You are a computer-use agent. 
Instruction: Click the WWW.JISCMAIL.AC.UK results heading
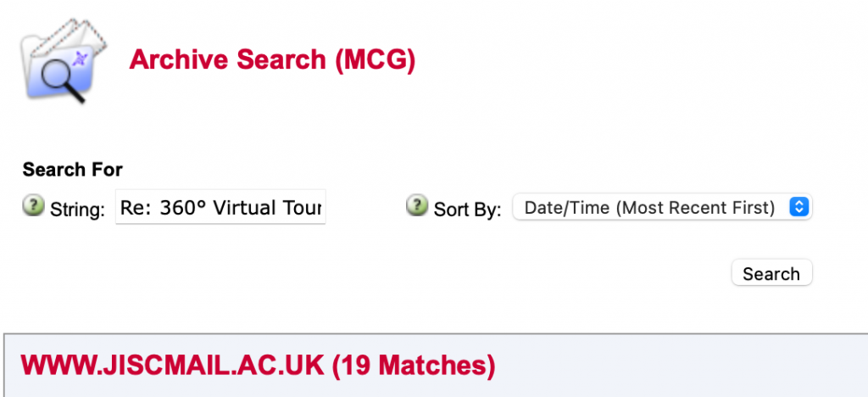click(x=258, y=365)
